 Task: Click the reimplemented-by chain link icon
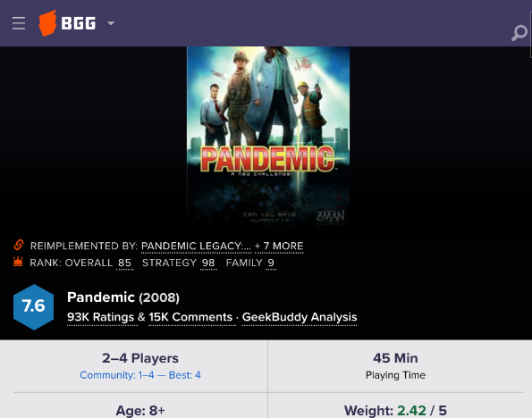pos(19,245)
